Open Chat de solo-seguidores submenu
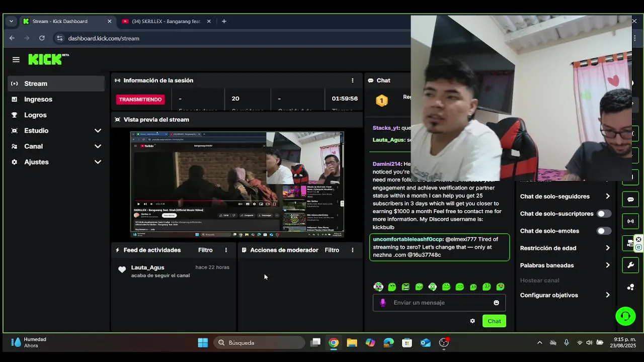 (x=565, y=197)
